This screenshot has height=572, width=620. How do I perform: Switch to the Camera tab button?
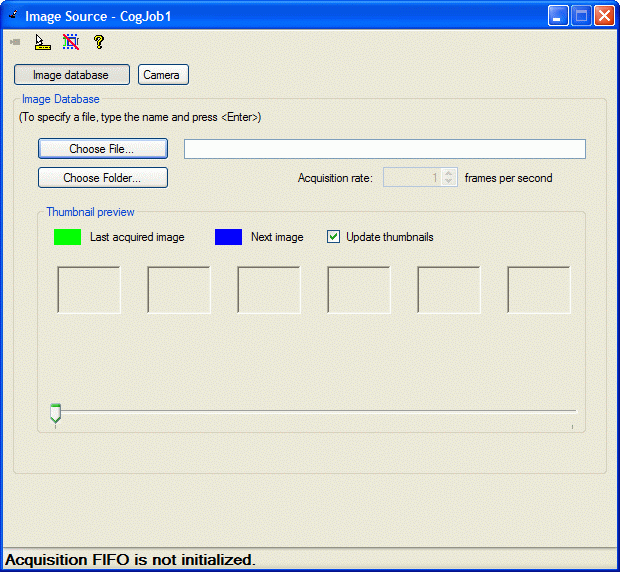(x=163, y=75)
